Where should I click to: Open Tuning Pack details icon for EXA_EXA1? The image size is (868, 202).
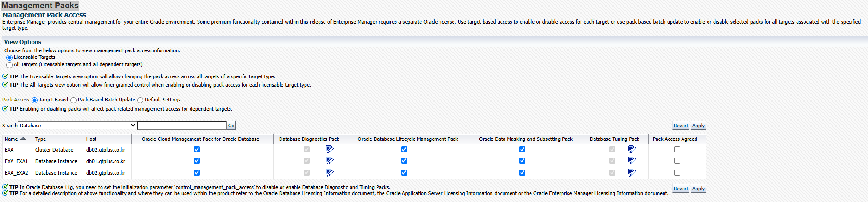632,160
